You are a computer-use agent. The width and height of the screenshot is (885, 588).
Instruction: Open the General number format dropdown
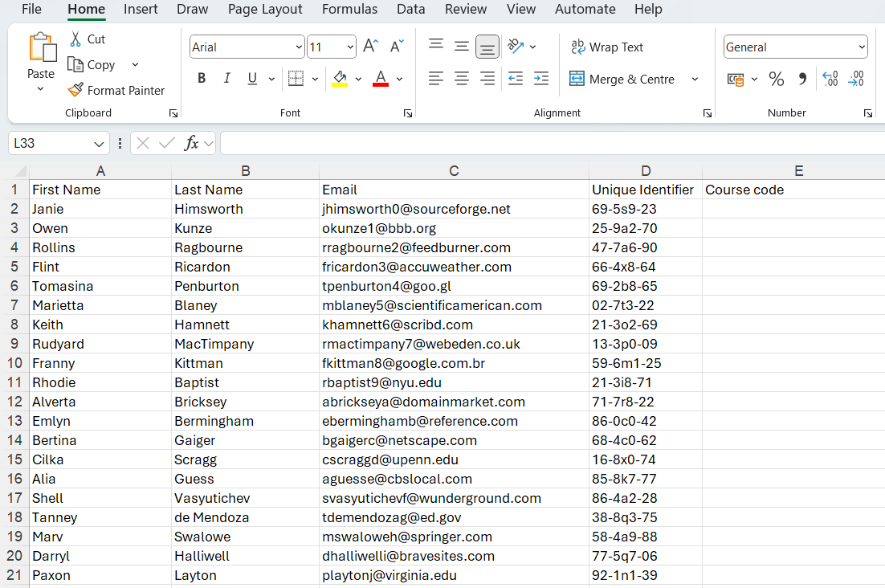[861, 47]
